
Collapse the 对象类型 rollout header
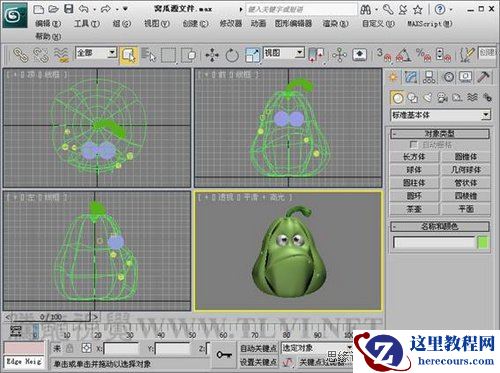pyautogui.click(x=440, y=134)
